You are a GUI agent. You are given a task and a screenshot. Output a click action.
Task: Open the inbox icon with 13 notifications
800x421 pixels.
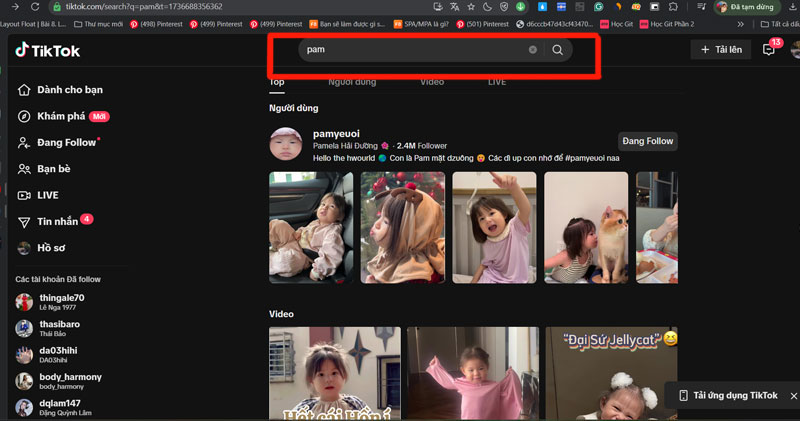[768, 50]
